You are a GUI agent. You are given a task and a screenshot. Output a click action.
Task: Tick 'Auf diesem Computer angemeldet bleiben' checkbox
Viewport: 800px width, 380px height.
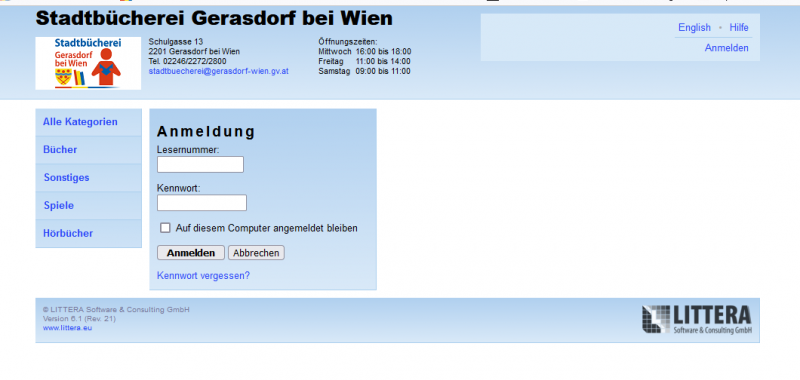165,228
